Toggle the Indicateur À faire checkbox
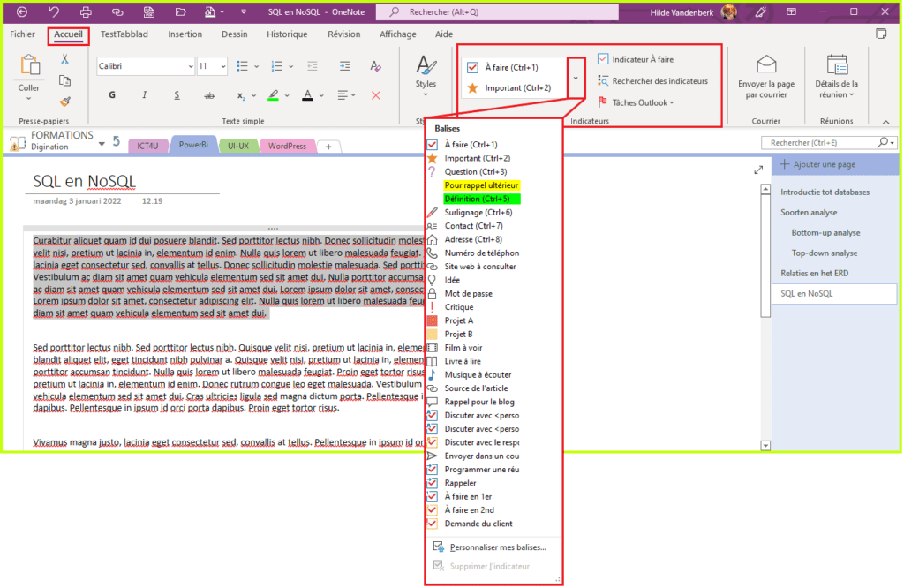 (604, 59)
